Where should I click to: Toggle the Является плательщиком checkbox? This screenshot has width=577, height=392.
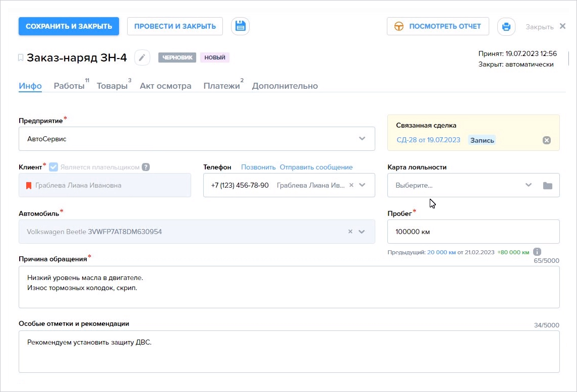click(x=53, y=167)
